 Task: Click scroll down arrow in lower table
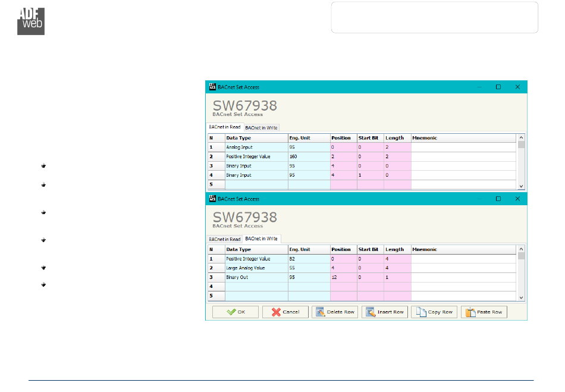pos(521,297)
